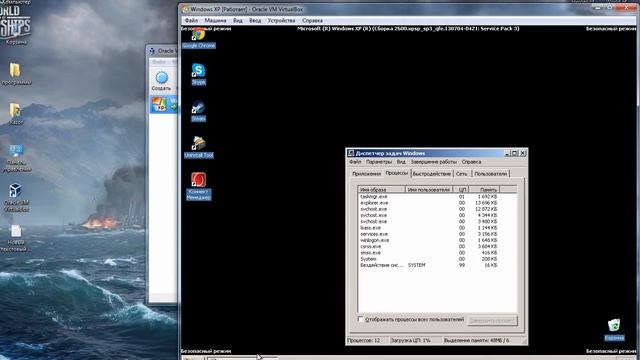The image size is (640, 360).
Task: Click the Task Manager title bar icon
Action: point(351,153)
